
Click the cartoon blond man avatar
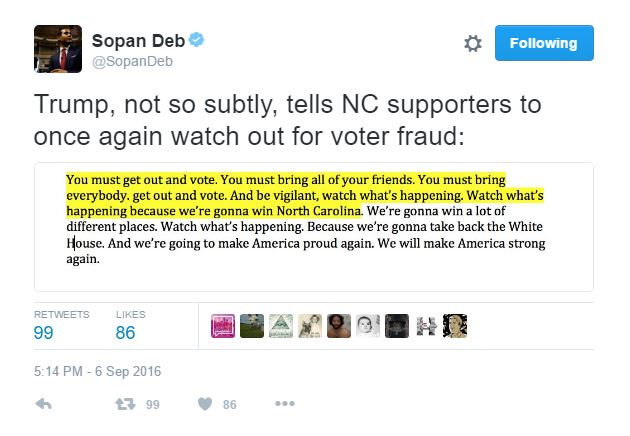tap(455, 327)
